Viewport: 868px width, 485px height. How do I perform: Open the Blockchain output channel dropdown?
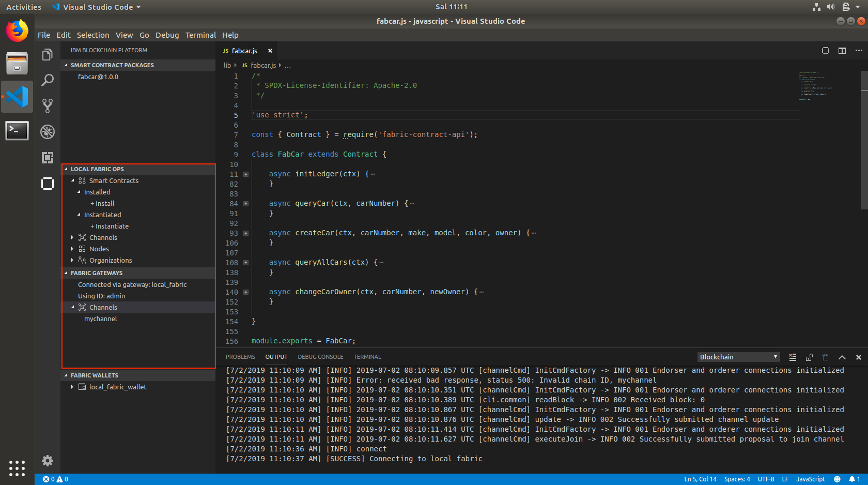coord(738,357)
